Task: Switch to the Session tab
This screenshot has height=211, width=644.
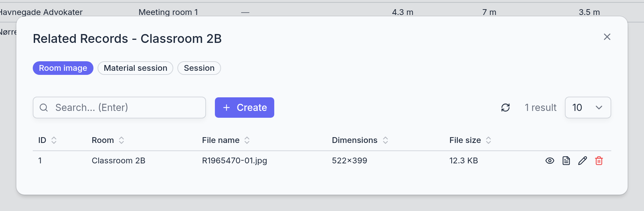Action: (x=199, y=68)
